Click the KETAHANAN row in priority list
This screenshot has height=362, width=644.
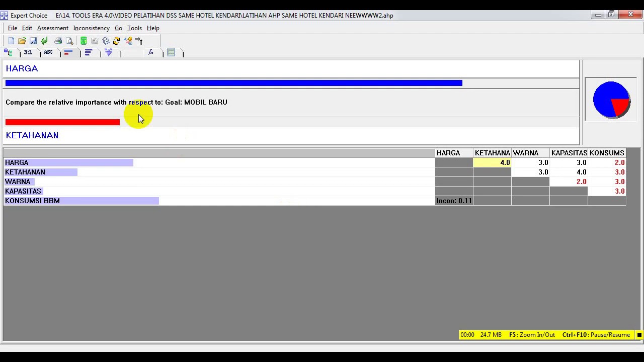click(x=219, y=172)
